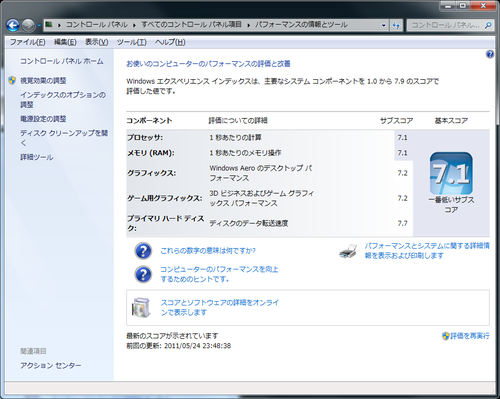Open コンピューターのパフォーマンスを向上するためのヒント link

coord(219,274)
